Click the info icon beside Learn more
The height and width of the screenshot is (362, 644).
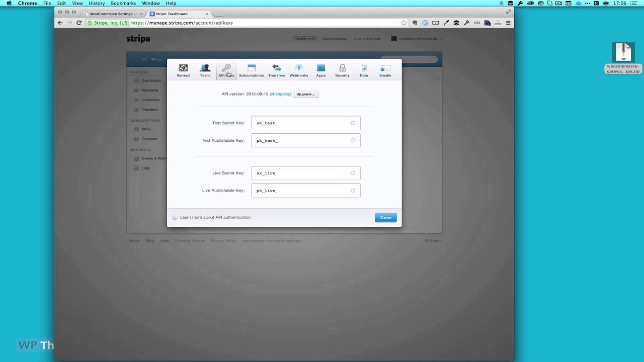175,217
